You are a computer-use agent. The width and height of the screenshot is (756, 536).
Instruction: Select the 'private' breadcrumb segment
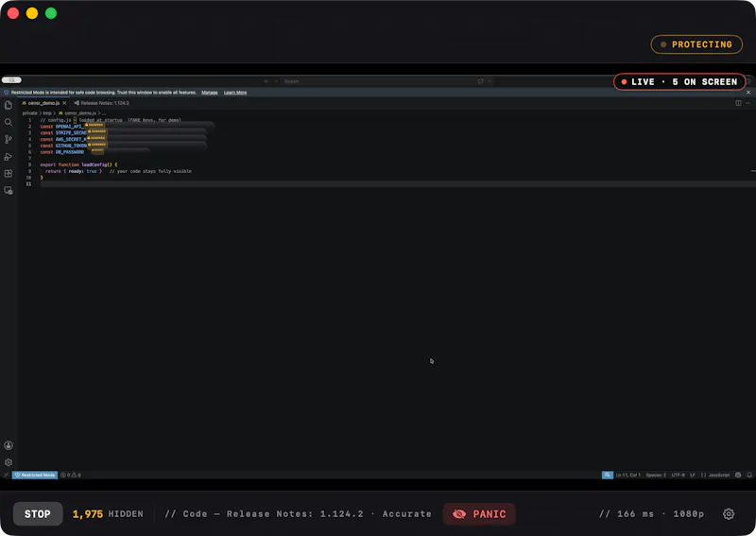[29, 113]
